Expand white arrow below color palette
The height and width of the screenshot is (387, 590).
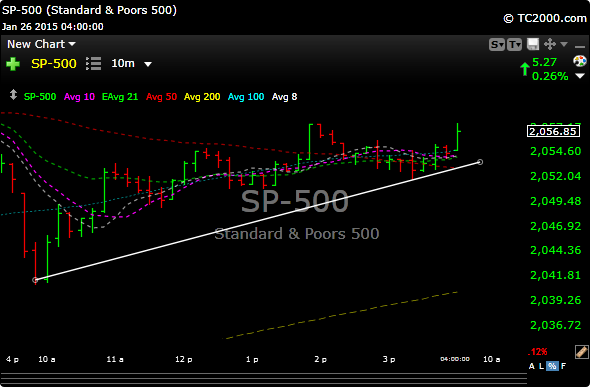[580, 76]
